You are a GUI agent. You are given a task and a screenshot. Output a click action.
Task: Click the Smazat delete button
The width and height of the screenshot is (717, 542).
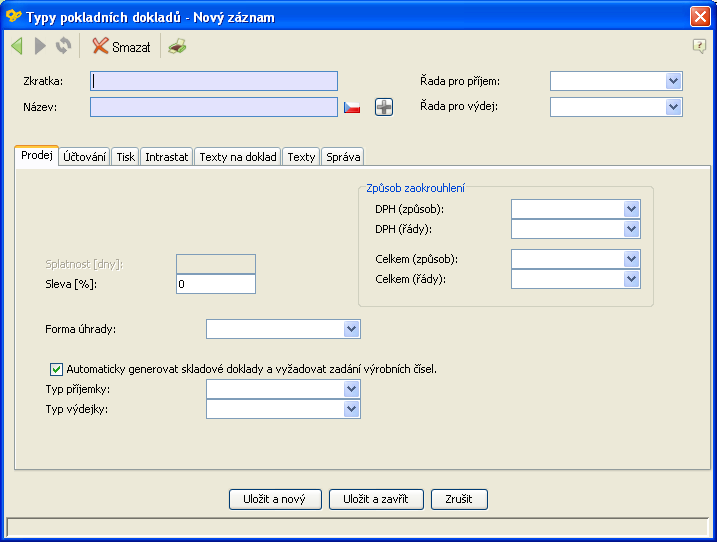(121, 47)
